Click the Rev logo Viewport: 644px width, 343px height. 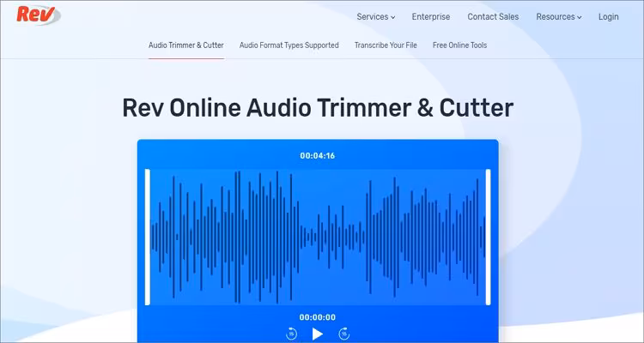[39, 15]
